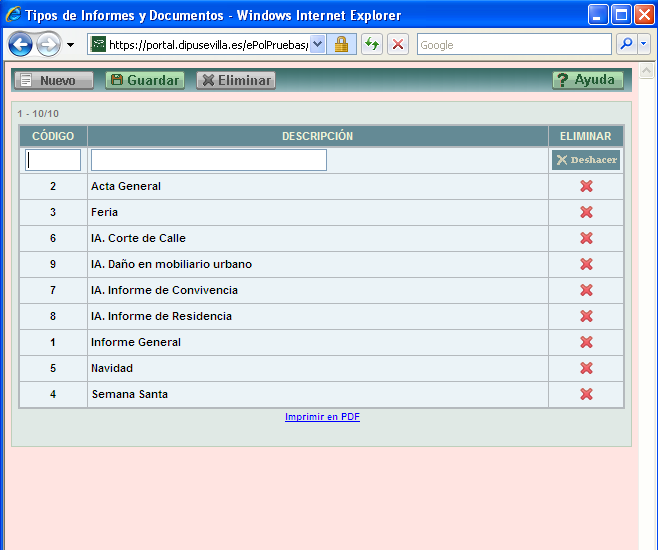Open Ayuda help button
Image resolution: width=658 pixels, height=550 pixels.
pos(587,80)
